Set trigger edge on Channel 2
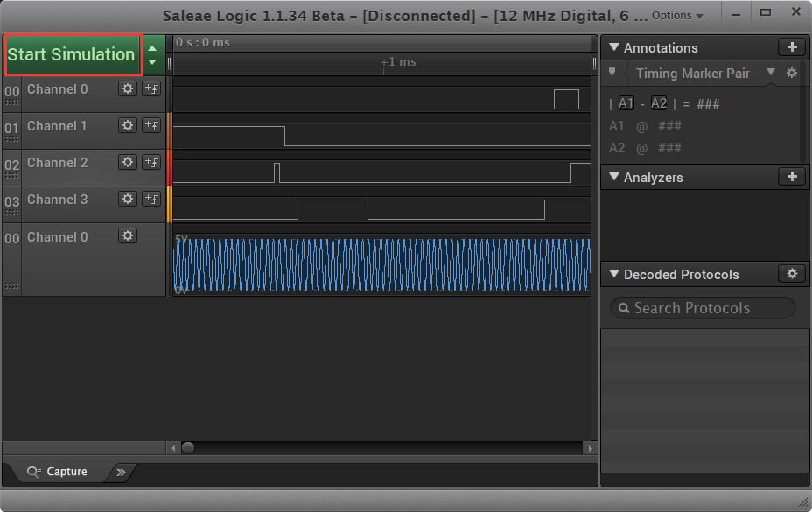812x512 pixels. (151, 162)
